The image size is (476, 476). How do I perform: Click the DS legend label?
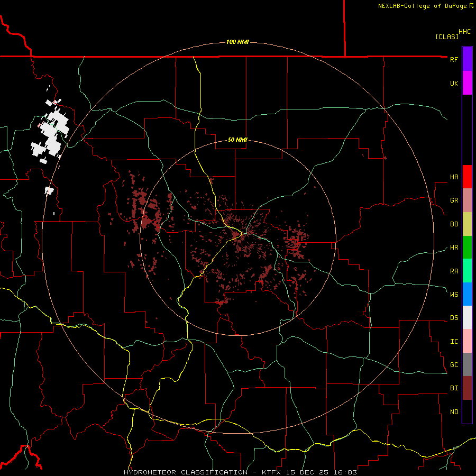pyautogui.click(x=454, y=317)
